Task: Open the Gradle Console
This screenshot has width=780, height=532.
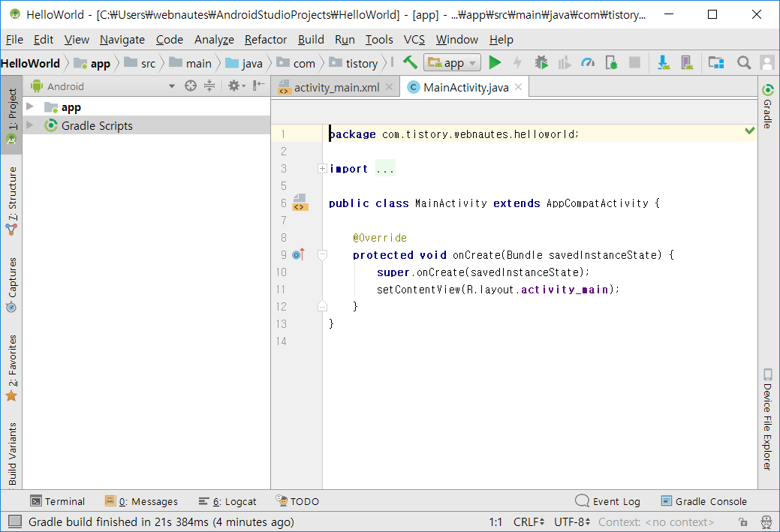Action: 704,501
